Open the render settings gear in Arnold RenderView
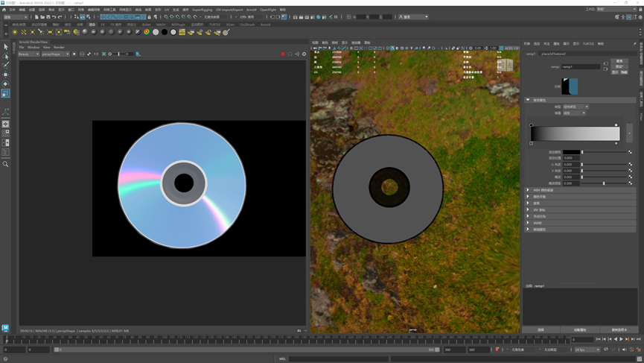The height and width of the screenshot is (363, 644). click(304, 54)
